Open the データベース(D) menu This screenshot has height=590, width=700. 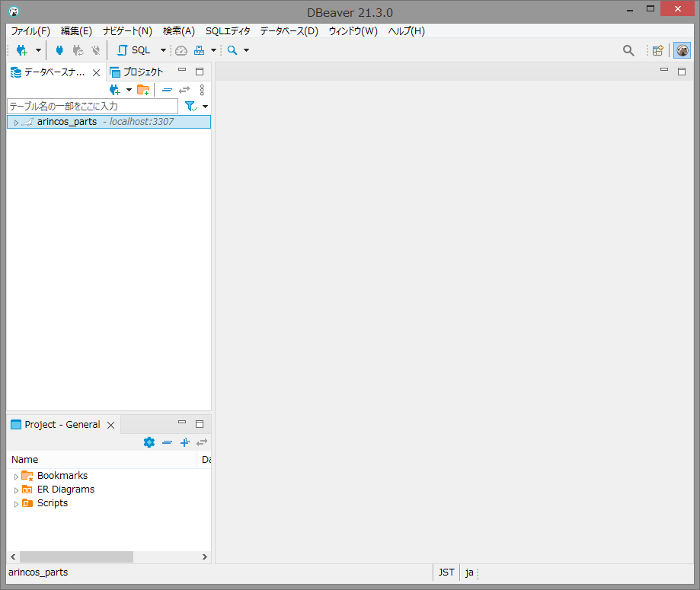pos(289,30)
